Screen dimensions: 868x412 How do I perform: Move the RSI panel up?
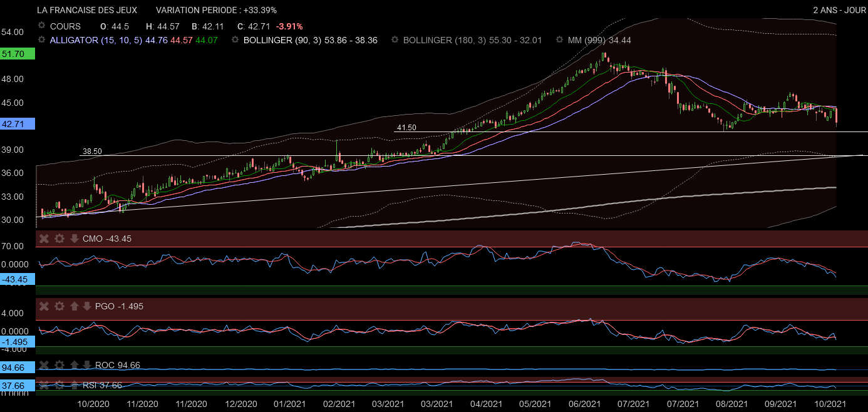click(x=74, y=385)
